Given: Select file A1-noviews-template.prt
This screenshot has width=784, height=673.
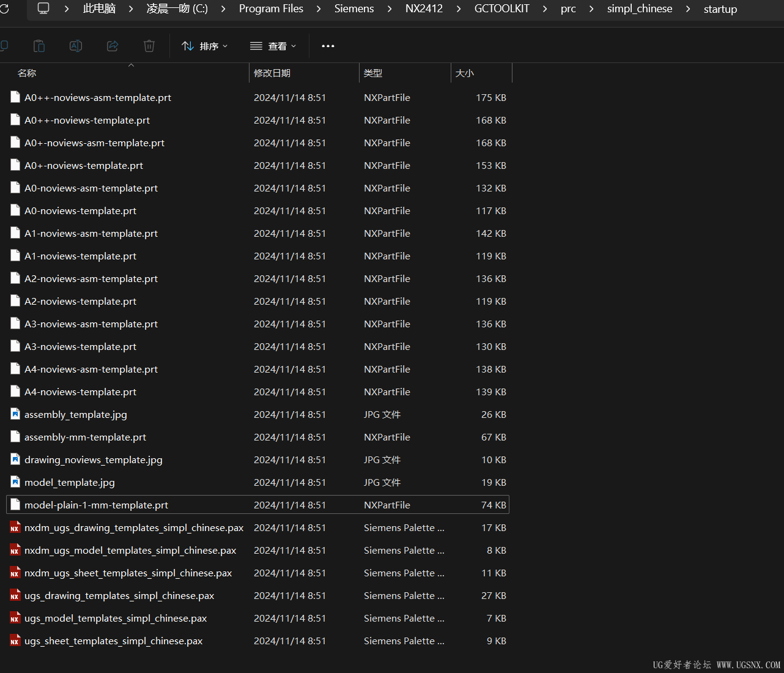Looking at the screenshot, I should point(257,256).
